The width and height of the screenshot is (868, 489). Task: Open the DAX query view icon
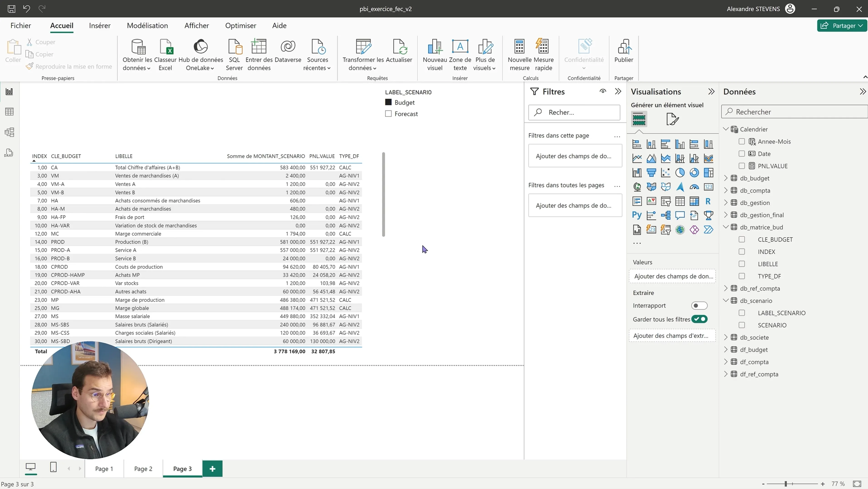pos(9,153)
